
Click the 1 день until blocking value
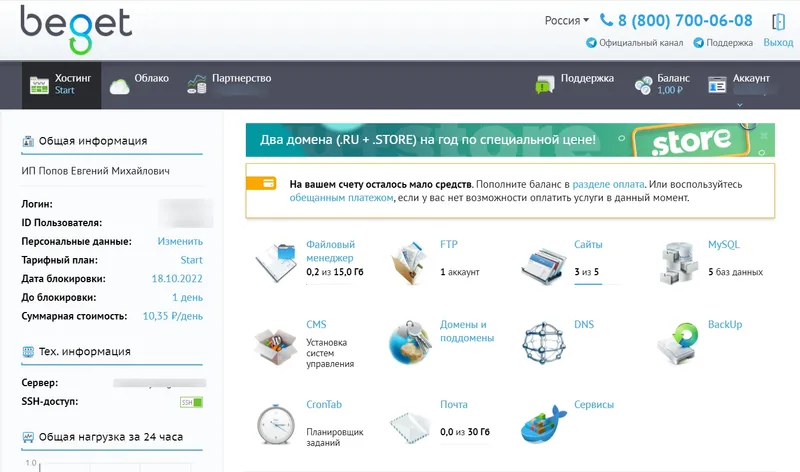tap(187, 297)
